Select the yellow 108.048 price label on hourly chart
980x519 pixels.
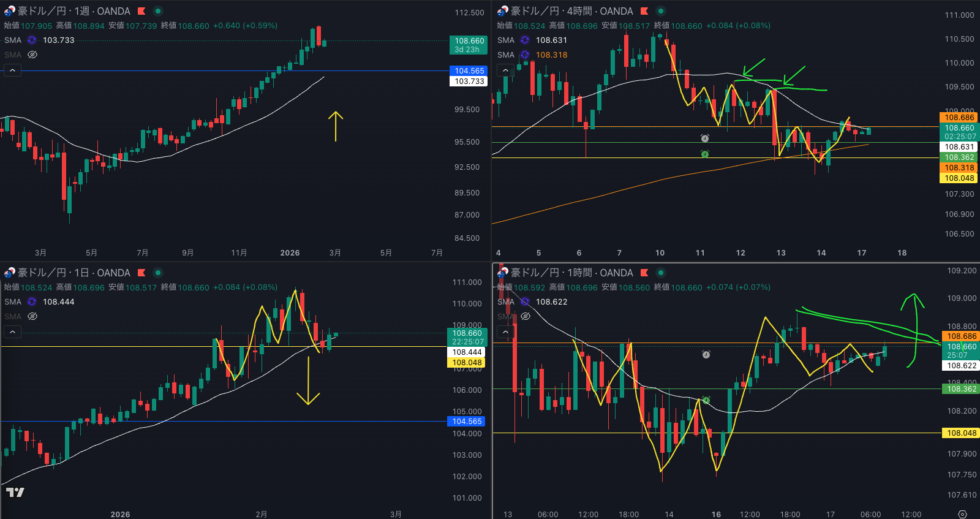coord(961,433)
